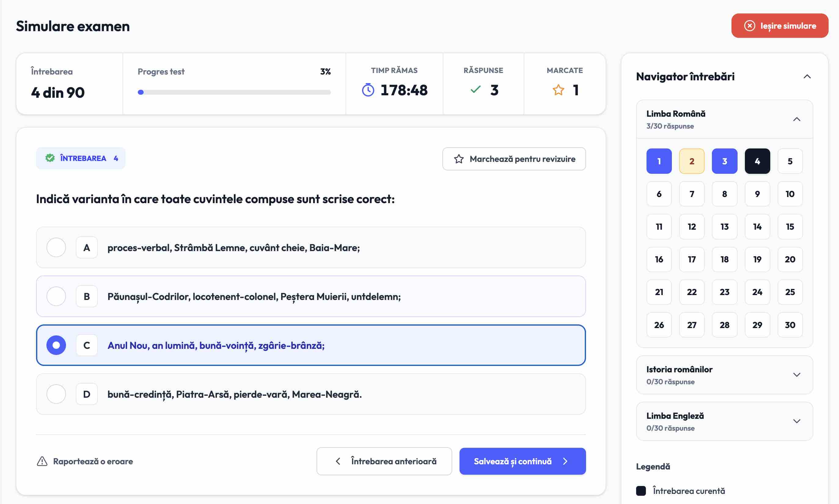
Task: Open question 16 tile
Action: [x=659, y=259]
